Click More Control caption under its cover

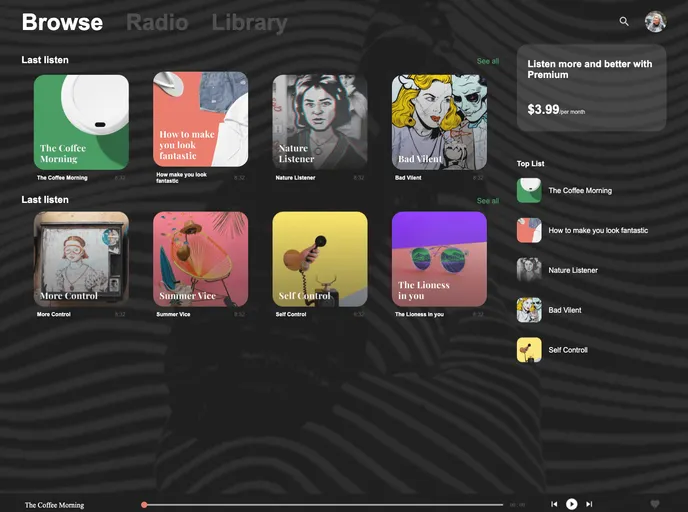(54, 314)
